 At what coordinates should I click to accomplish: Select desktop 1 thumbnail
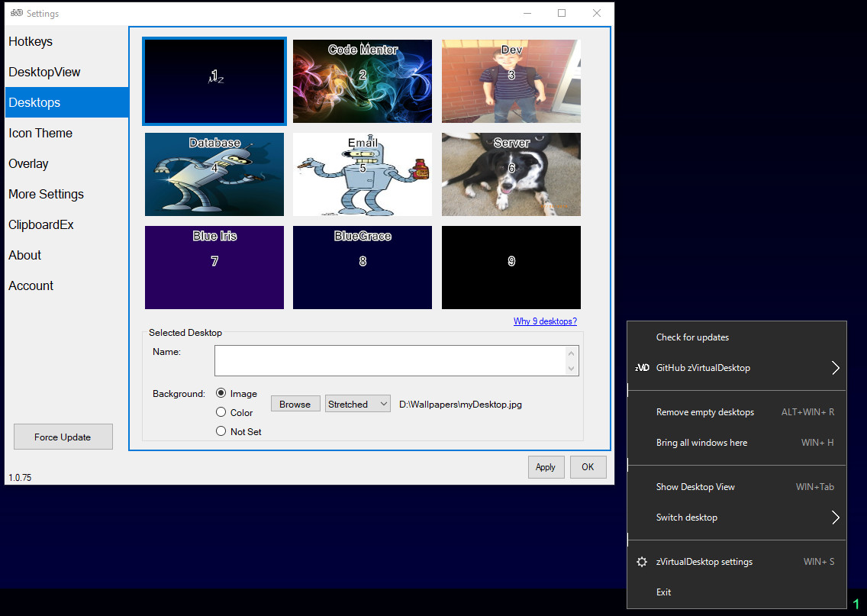[214, 81]
